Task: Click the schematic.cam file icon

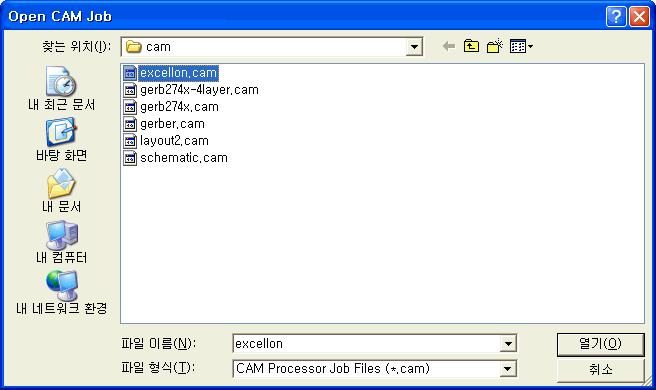Action: pos(130,158)
